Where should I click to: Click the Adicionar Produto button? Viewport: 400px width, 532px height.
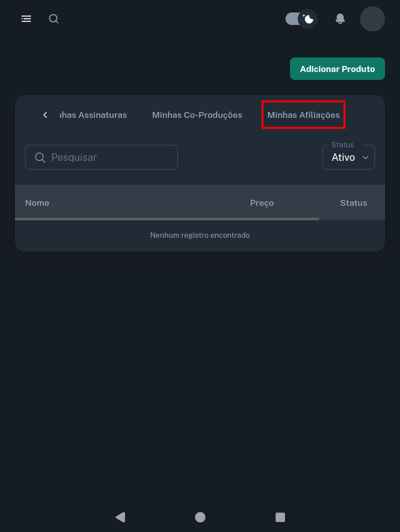click(337, 69)
